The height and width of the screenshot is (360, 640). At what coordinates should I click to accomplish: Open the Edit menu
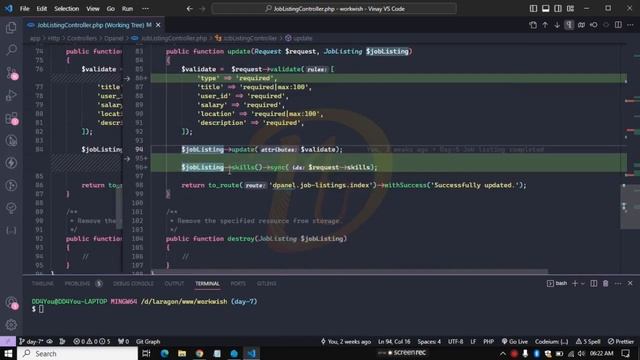pyautogui.click(x=42, y=9)
